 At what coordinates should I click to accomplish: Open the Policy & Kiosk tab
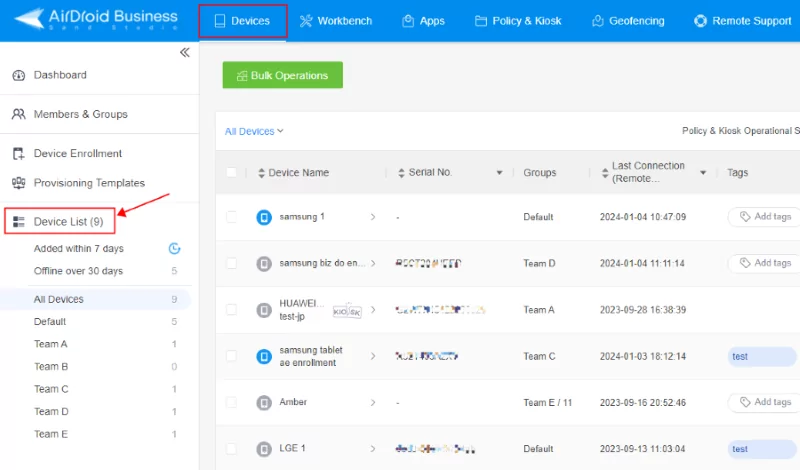[518, 21]
